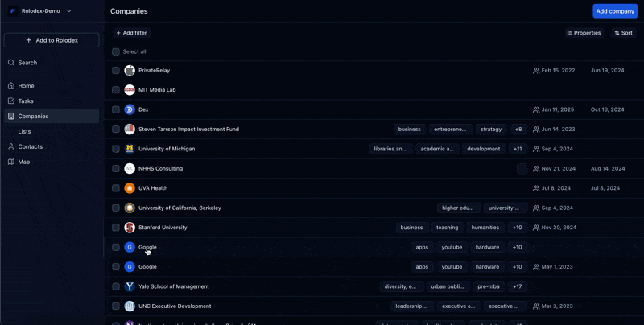Screen dimensions: 644x325
Task: Click the Steven Tarrson Impact Investment Fund logo
Action: (130, 130)
